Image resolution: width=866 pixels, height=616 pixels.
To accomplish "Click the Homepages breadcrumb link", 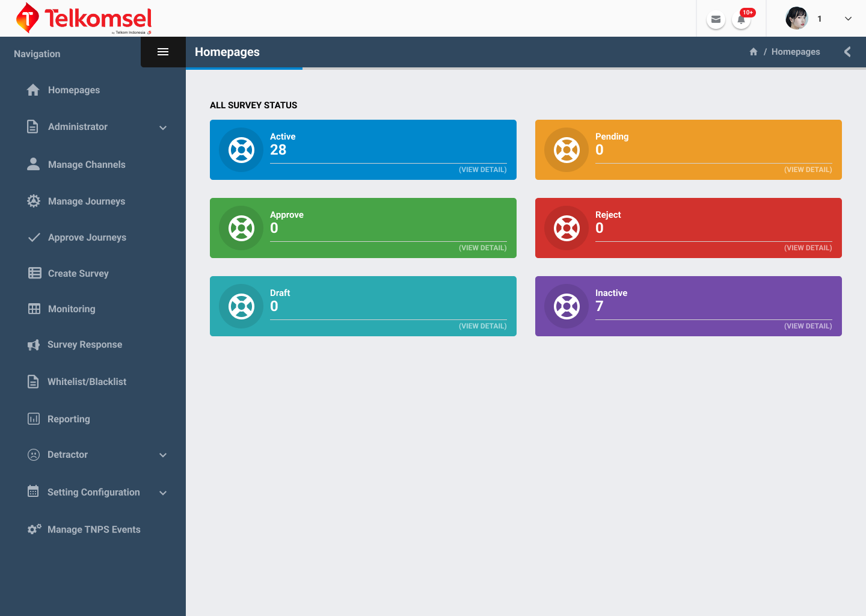I will (x=795, y=52).
